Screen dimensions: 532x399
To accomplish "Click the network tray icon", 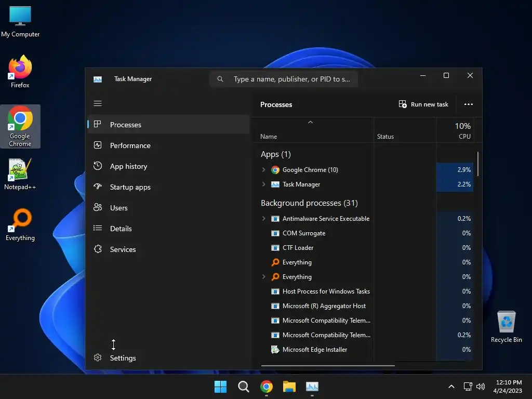I will point(468,387).
